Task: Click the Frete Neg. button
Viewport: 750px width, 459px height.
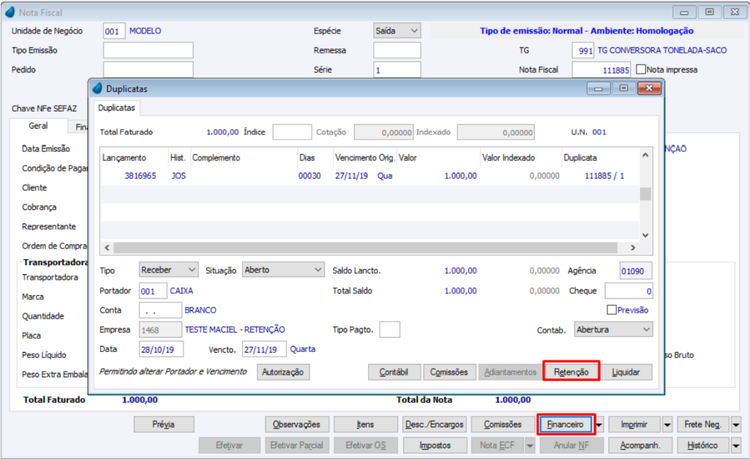Action: tap(703, 425)
